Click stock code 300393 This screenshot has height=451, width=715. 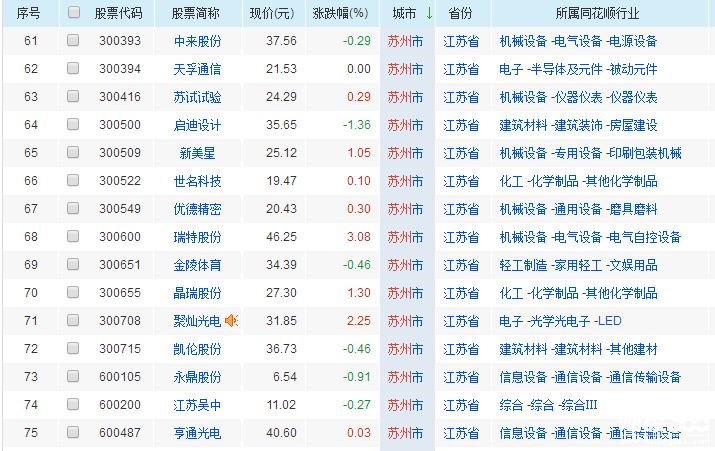pos(120,41)
